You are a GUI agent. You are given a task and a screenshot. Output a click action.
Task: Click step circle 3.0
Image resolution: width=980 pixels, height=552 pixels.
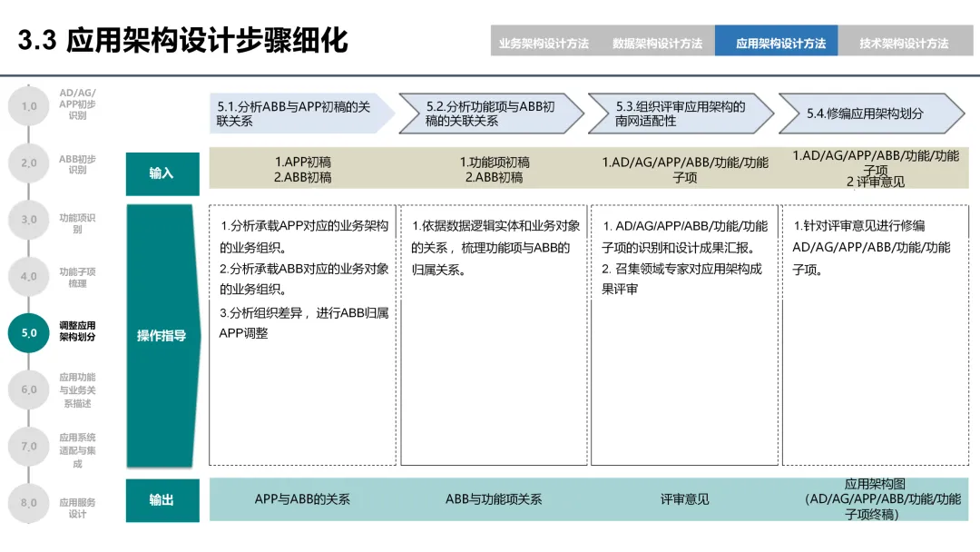[x=29, y=220]
